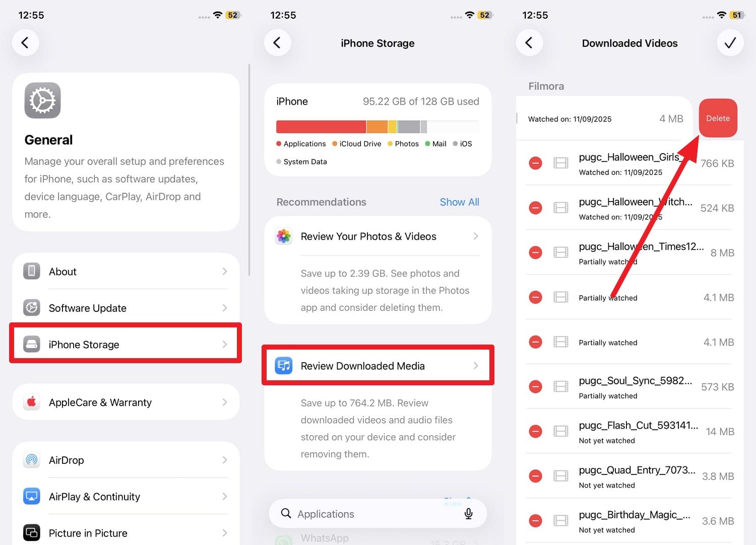Tap the AppleCare & Warranty Apple icon
The height and width of the screenshot is (545, 756).
tap(32, 402)
